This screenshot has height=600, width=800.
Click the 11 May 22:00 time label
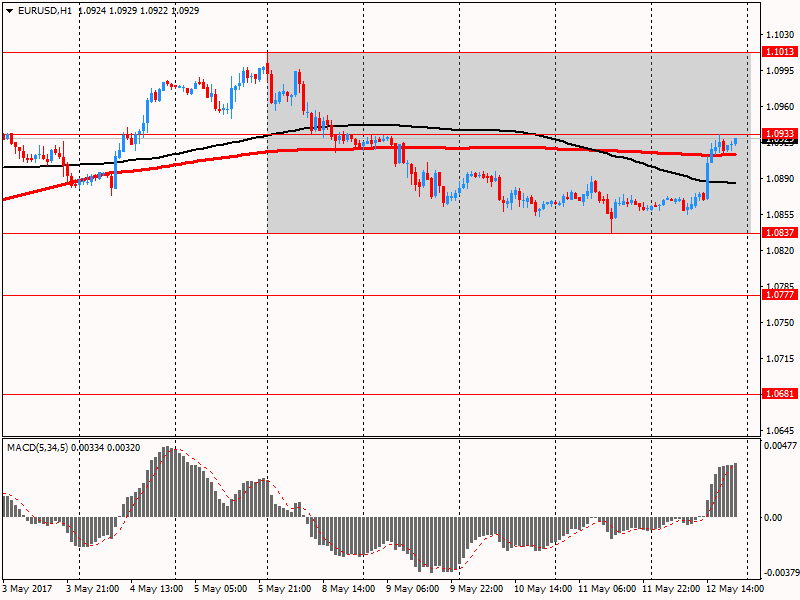point(671,589)
